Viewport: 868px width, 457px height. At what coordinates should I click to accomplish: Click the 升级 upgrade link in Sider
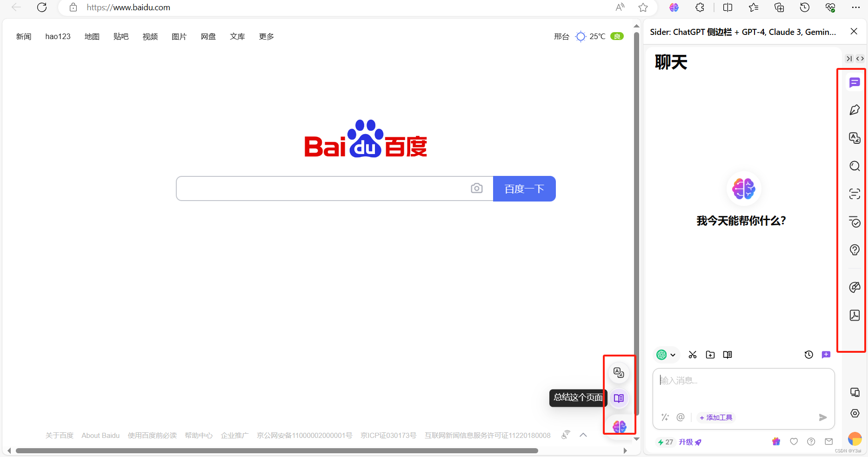click(690, 442)
